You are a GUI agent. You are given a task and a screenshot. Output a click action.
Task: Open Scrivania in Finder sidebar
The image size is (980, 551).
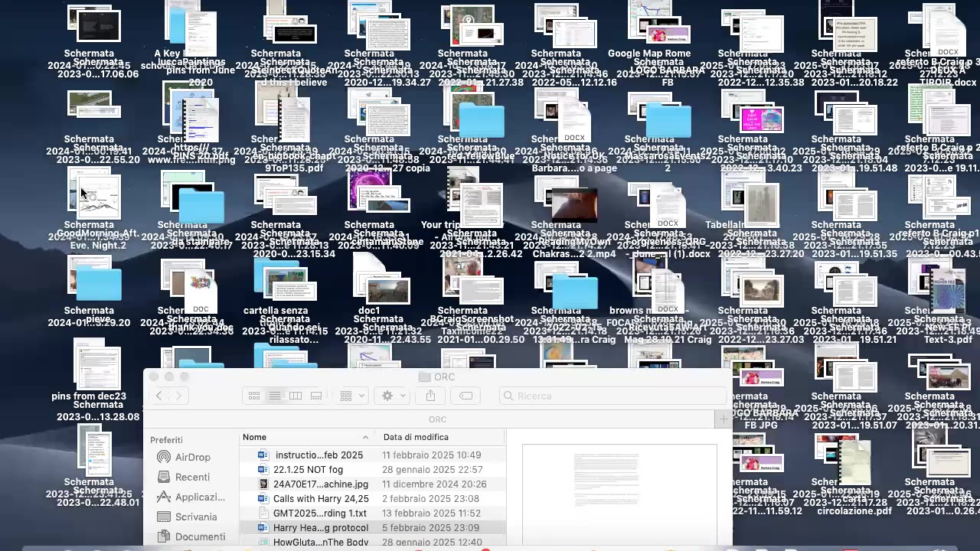click(x=187, y=517)
